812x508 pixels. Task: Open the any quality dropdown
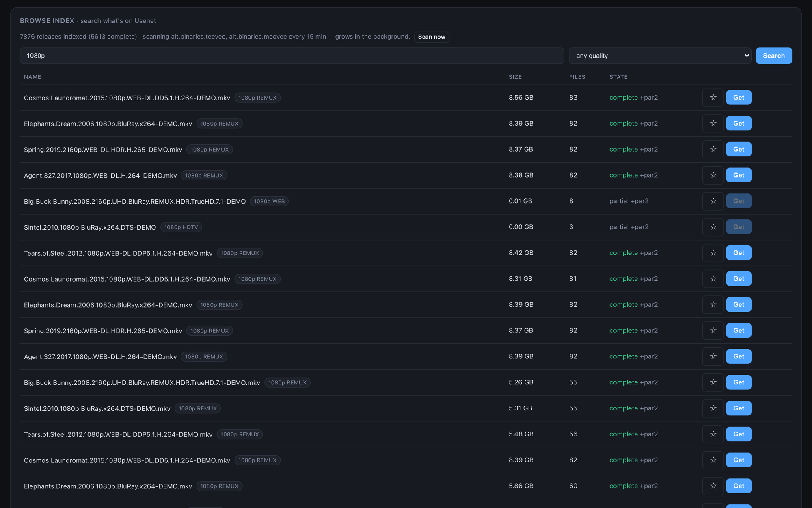point(660,56)
